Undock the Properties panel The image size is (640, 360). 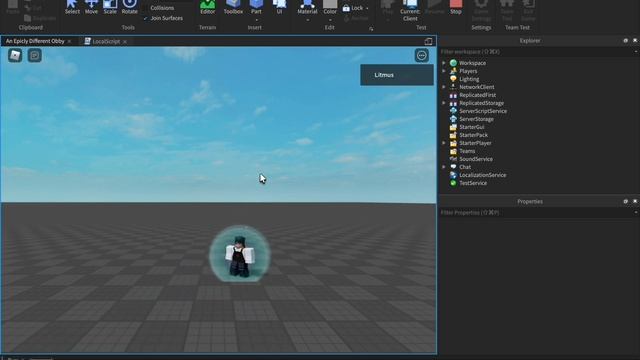pos(626,201)
